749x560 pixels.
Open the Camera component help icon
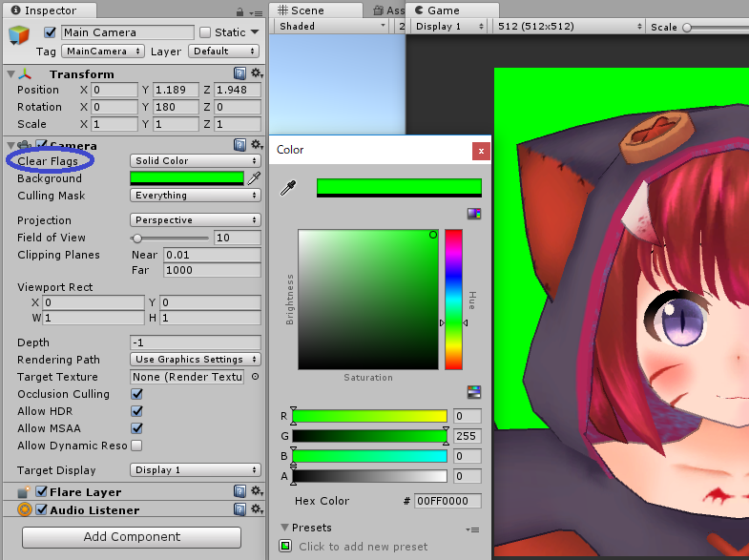tap(239, 145)
